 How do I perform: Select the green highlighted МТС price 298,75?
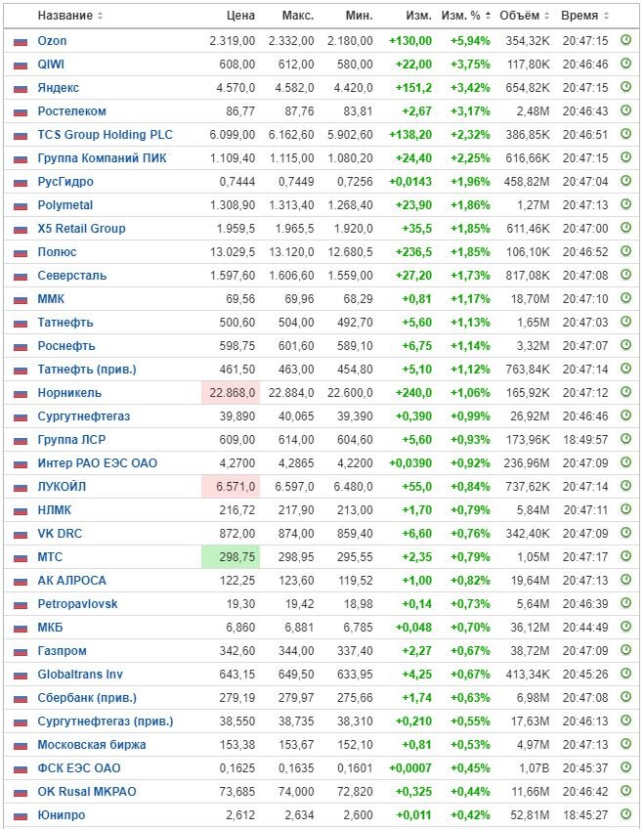pyautogui.click(x=231, y=556)
